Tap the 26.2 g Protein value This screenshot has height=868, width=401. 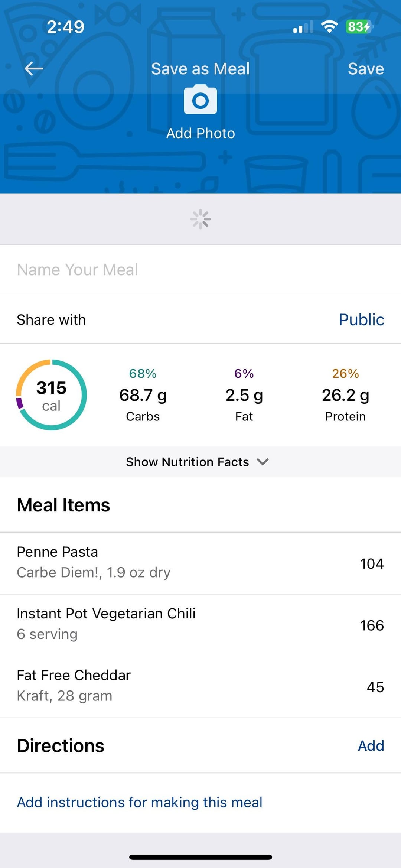[346, 395]
